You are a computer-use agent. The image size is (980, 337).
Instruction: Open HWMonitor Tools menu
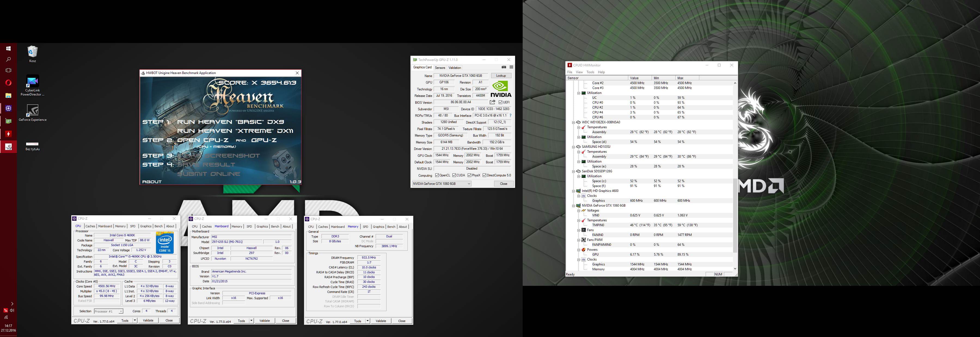590,72
